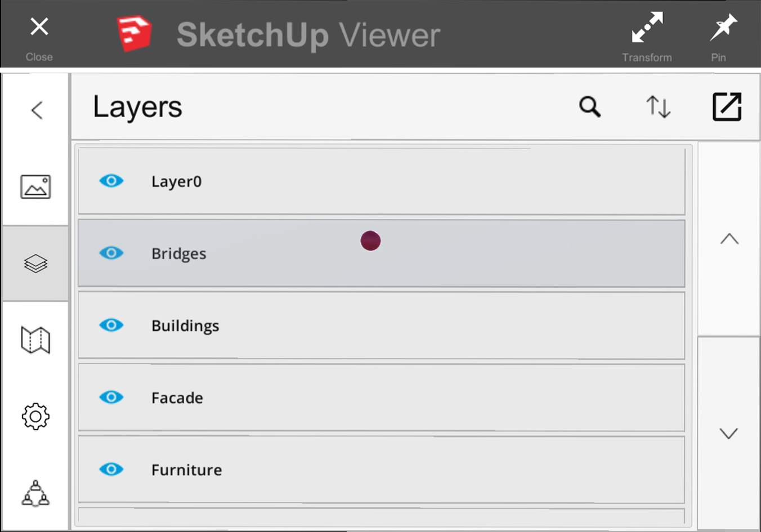Move list down with chevron
The height and width of the screenshot is (532, 761).
729,433
